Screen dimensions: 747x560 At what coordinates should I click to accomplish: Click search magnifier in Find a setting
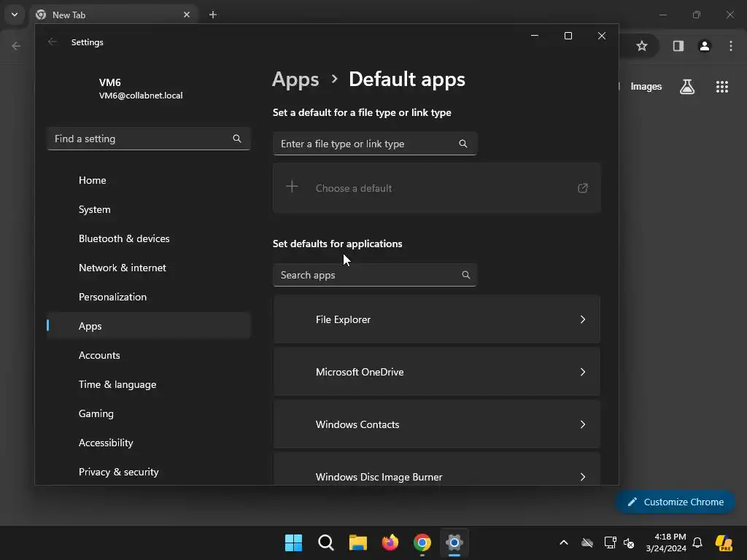pos(237,139)
